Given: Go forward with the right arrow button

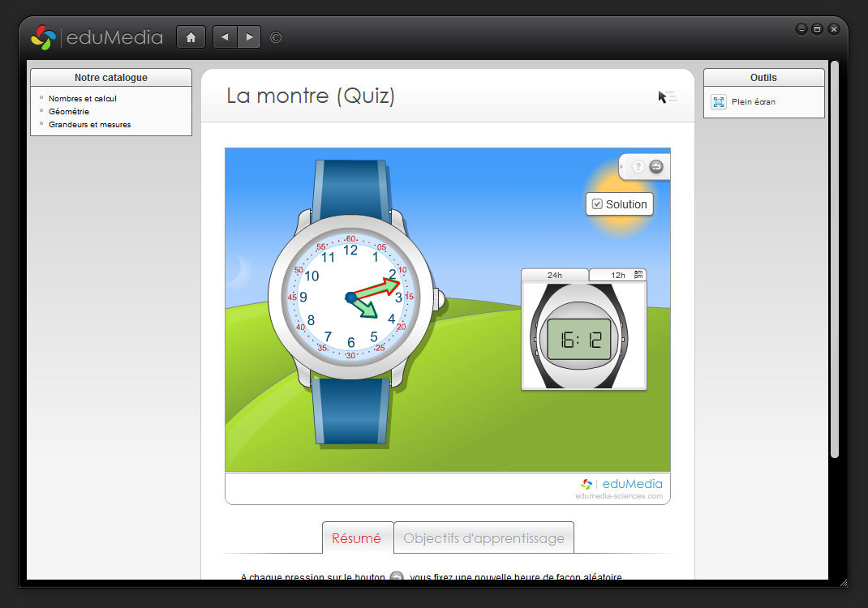Looking at the screenshot, I should point(248,37).
